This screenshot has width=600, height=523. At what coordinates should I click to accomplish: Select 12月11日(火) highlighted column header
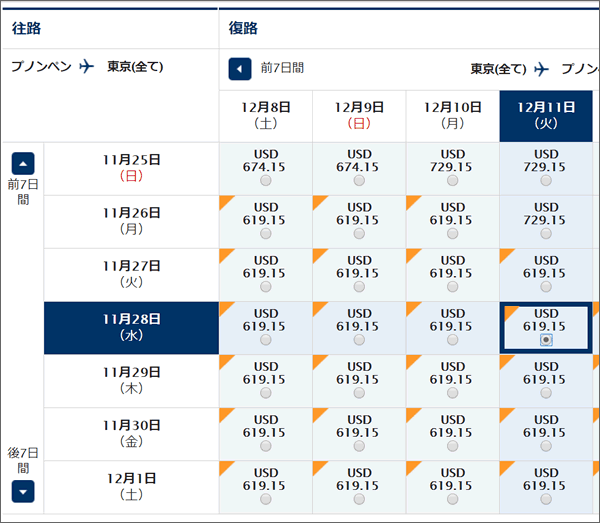tap(545, 116)
